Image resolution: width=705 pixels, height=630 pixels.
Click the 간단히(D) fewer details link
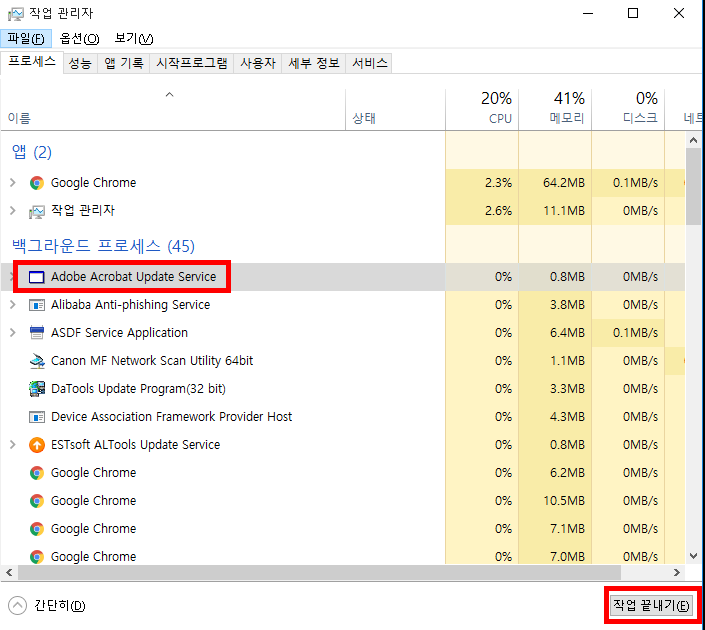[x=60, y=606]
